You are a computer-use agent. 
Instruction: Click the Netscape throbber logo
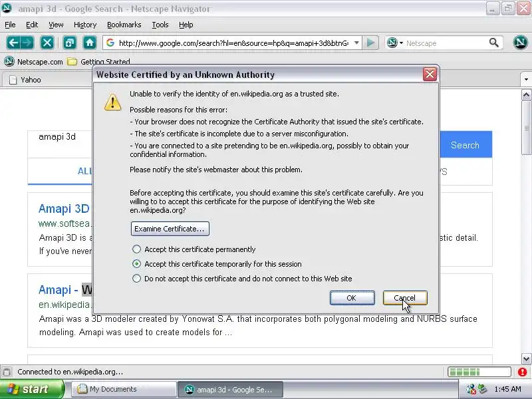coord(520,43)
